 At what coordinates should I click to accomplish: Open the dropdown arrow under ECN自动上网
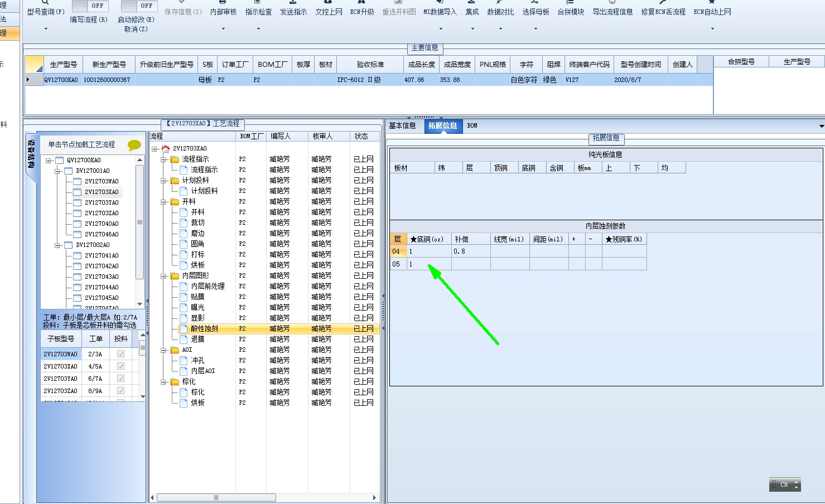point(712,28)
